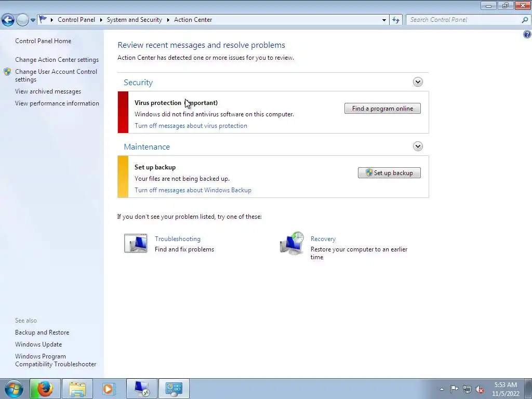Click the Action Center flag icon in address bar
This screenshot has width=532, height=399.
(x=43, y=19)
